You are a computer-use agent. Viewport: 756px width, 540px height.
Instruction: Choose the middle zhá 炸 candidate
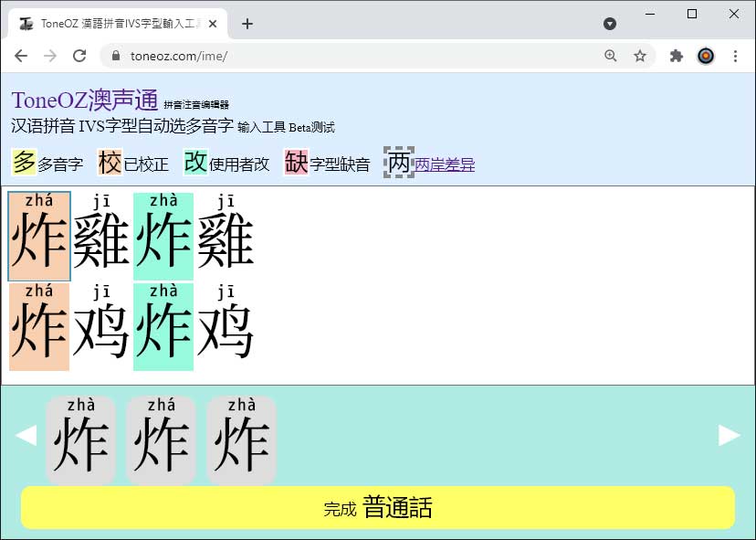click(161, 439)
